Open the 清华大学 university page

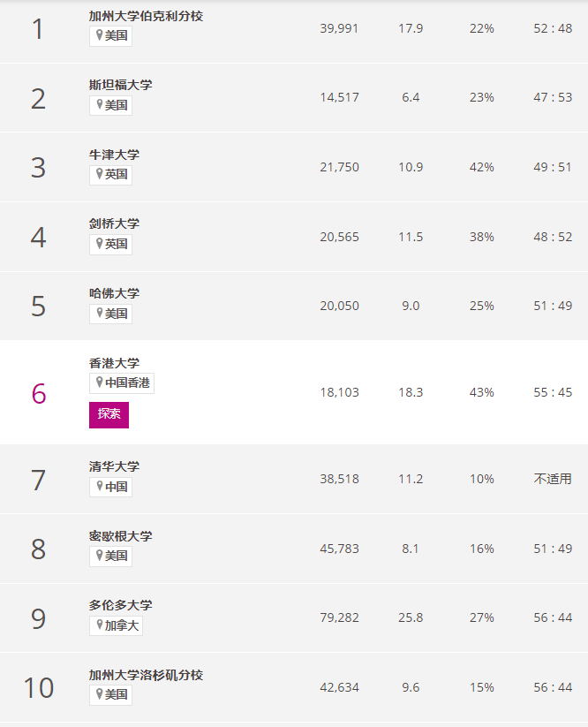click(x=114, y=466)
